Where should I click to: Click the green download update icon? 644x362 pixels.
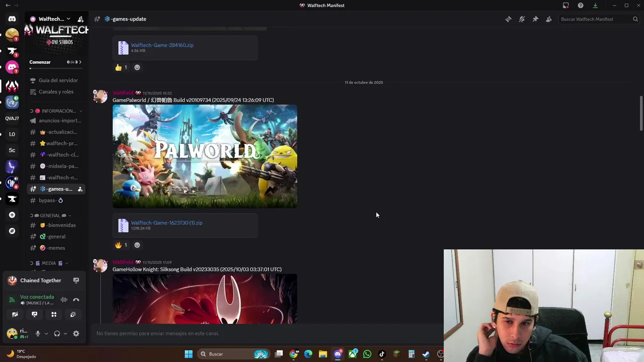pos(595,6)
